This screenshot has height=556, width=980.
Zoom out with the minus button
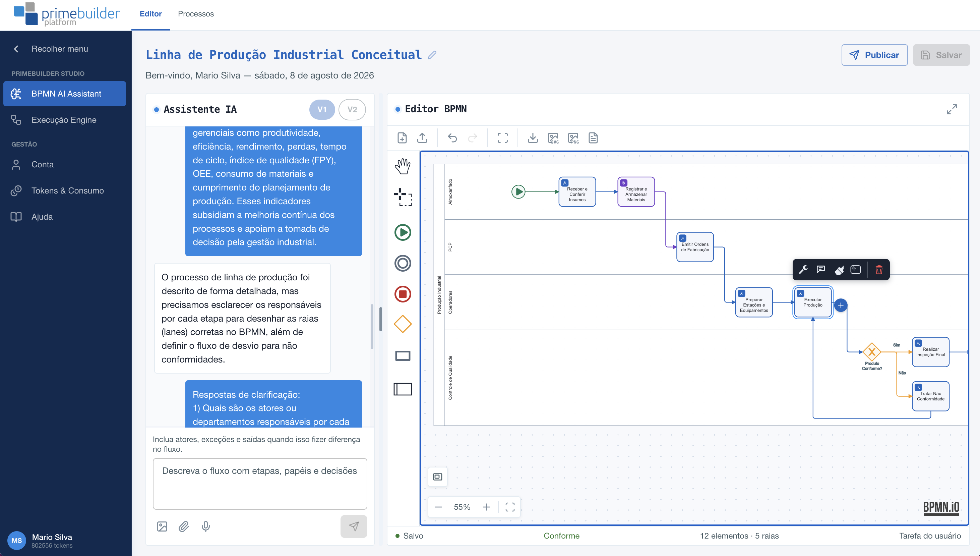point(438,507)
